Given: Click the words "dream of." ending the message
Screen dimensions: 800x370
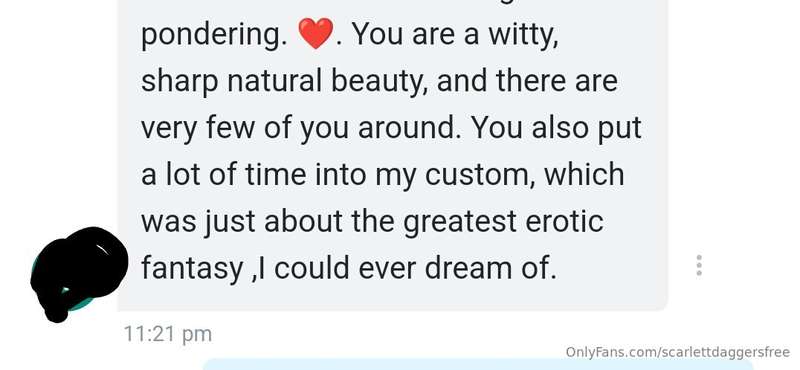Looking at the screenshot, I should pyautogui.click(x=490, y=268).
